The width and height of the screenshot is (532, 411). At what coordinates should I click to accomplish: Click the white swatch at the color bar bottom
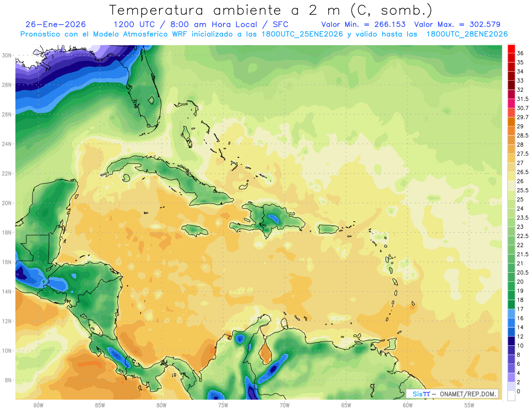pyautogui.click(x=511, y=396)
